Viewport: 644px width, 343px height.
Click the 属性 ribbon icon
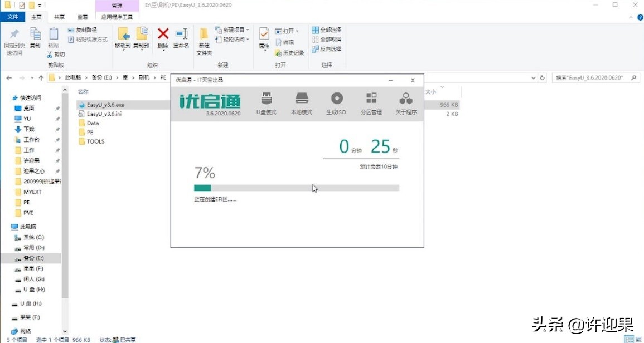click(264, 38)
